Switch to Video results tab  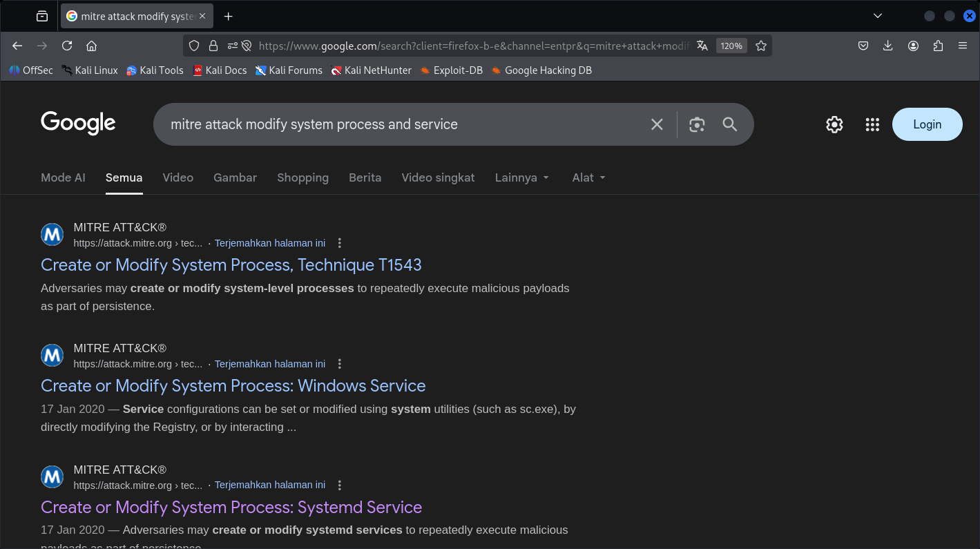point(178,177)
